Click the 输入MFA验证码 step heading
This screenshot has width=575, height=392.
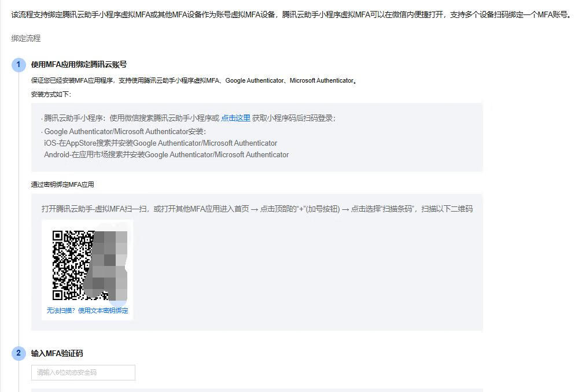(61, 353)
